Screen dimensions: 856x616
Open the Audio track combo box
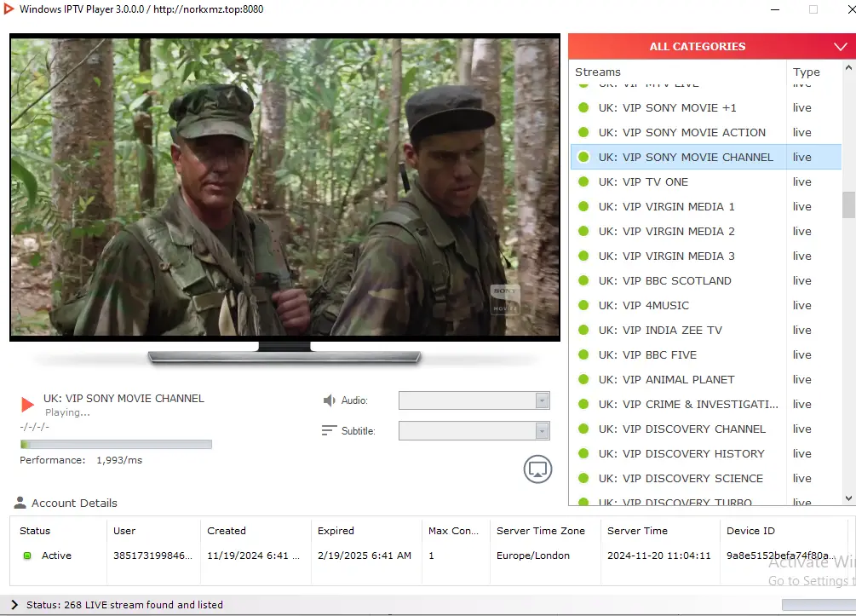[x=474, y=400]
